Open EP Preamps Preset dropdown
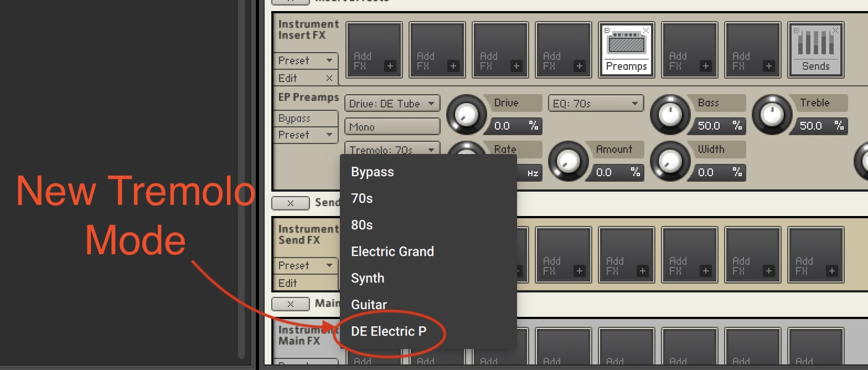 tap(306, 135)
